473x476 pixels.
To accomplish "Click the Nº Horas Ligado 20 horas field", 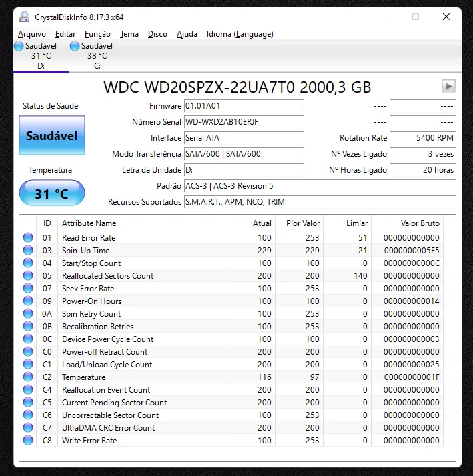I will (422, 170).
